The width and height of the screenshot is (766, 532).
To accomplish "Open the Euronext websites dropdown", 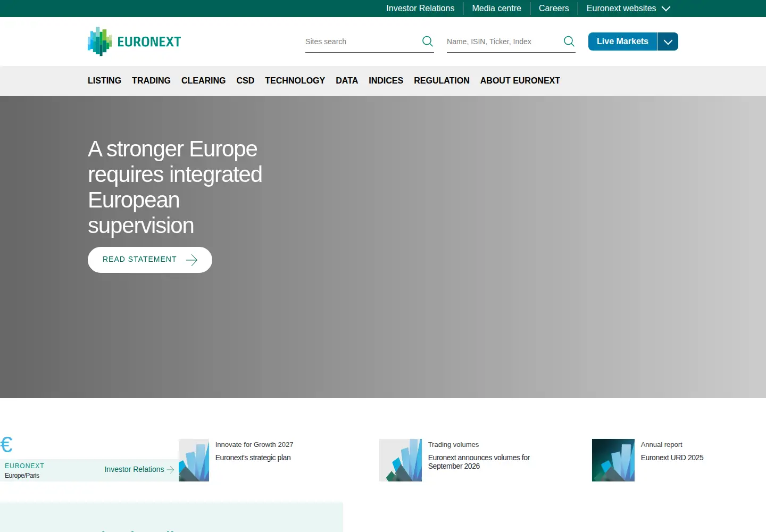I will 628,9.
